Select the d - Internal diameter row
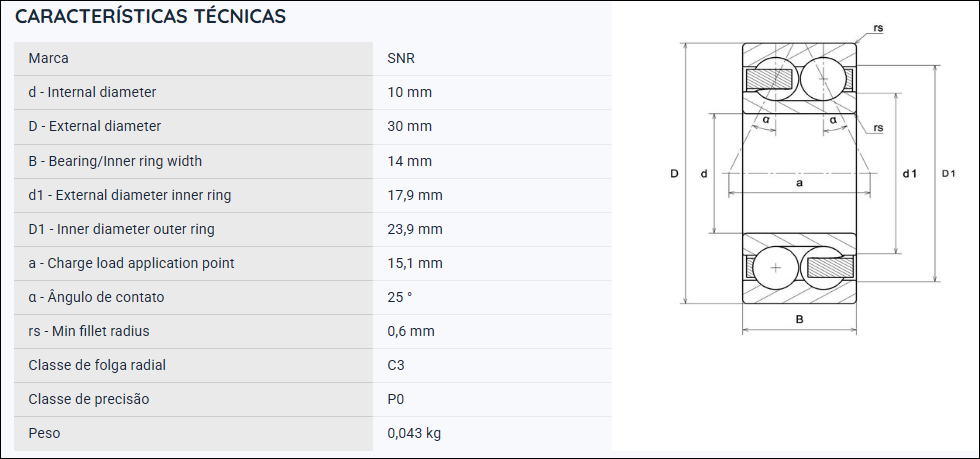980x459 pixels. 312,93
